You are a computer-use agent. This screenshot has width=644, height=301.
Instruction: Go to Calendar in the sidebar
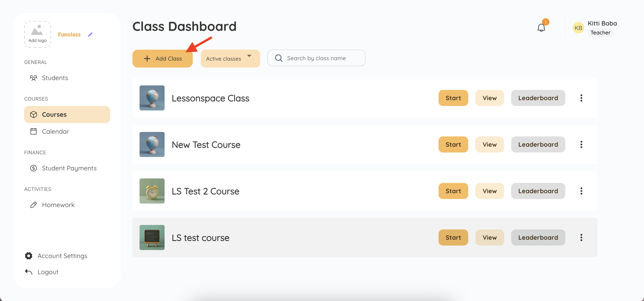(x=55, y=131)
